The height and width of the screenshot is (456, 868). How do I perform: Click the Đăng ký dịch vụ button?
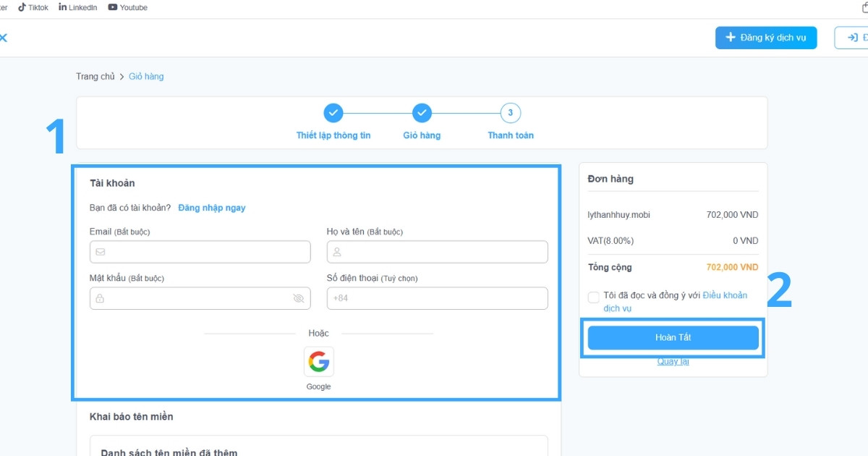coord(765,38)
